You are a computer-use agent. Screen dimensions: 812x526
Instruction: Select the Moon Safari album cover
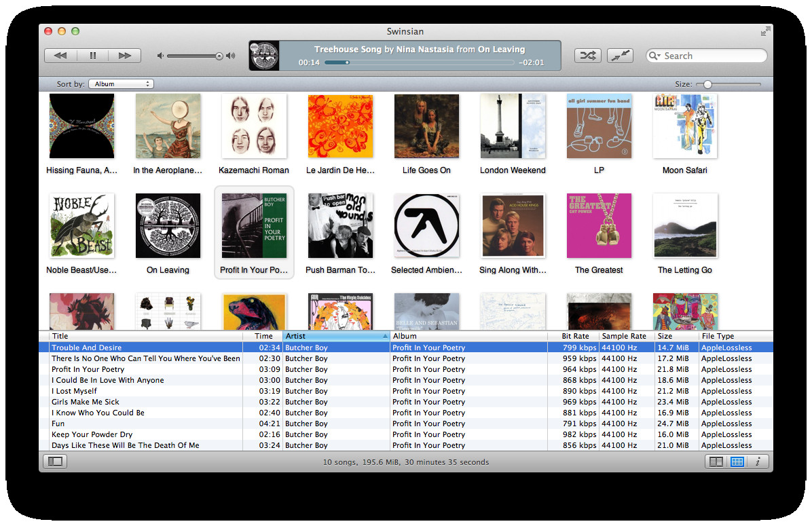pyautogui.click(x=685, y=126)
